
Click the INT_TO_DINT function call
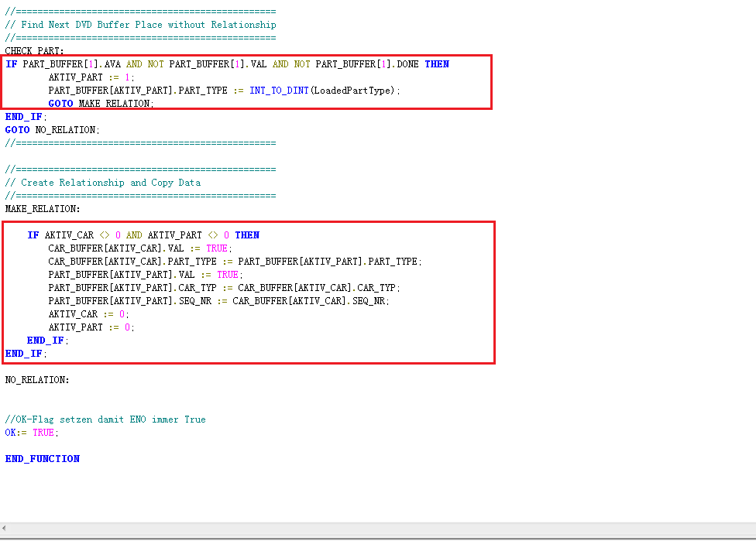[x=279, y=91]
